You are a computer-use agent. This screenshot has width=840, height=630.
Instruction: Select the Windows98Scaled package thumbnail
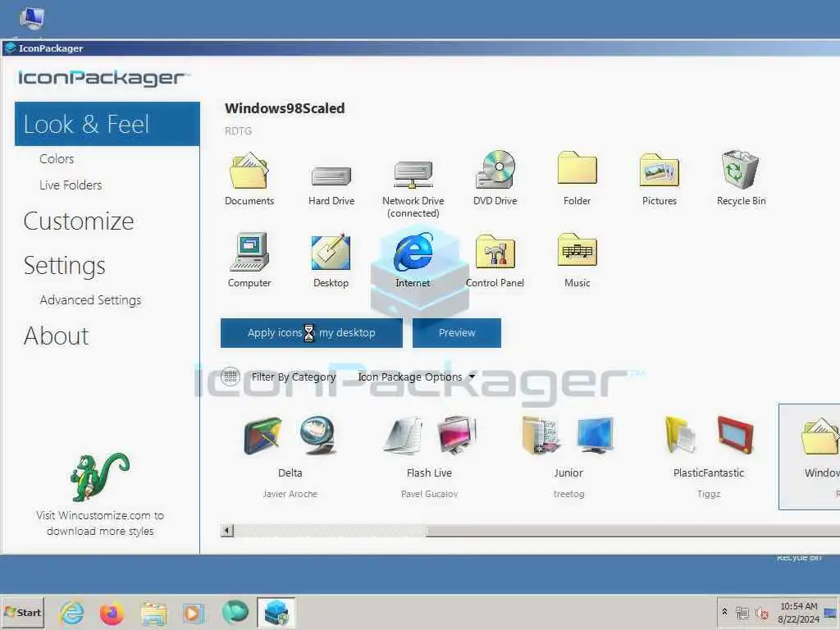click(x=810, y=456)
